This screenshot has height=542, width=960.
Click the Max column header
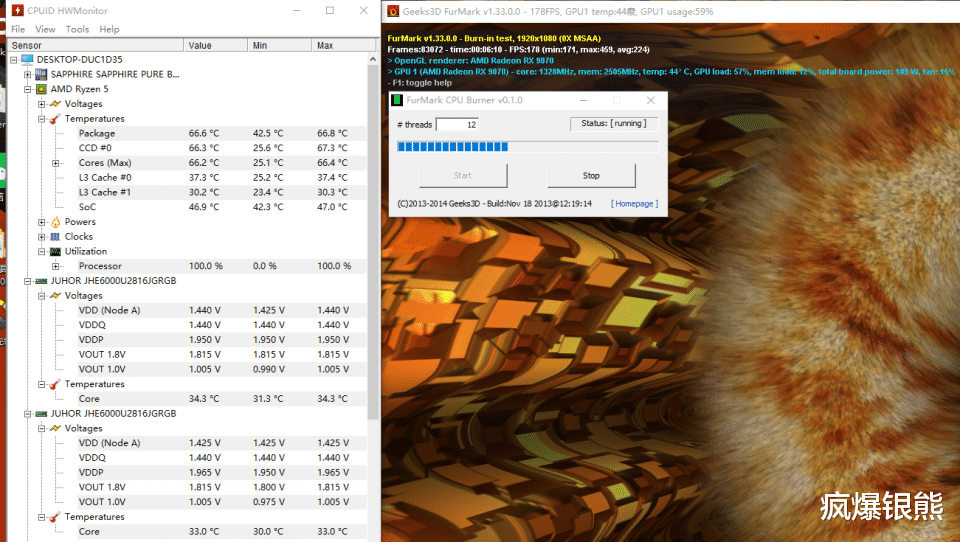click(344, 45)
